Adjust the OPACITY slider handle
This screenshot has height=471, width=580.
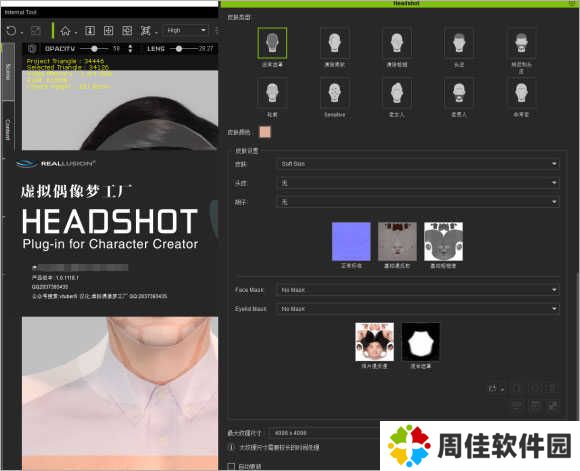(x=94, y=48)
